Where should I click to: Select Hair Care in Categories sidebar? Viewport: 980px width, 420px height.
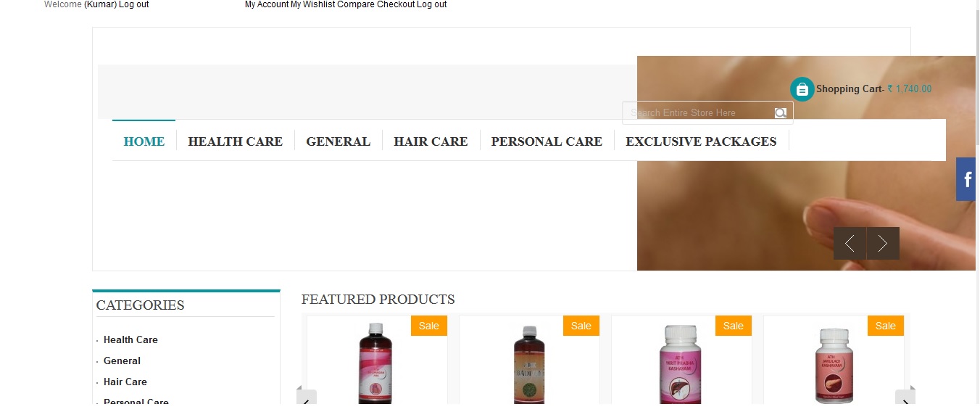(125, 382)
